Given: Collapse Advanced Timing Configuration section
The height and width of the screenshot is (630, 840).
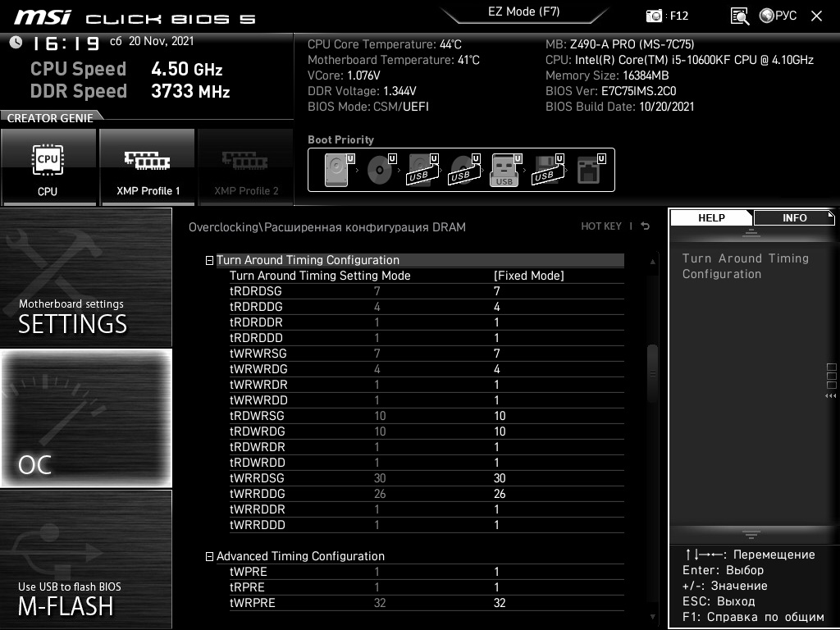Looking at the screenshot, I should (209, 557).
